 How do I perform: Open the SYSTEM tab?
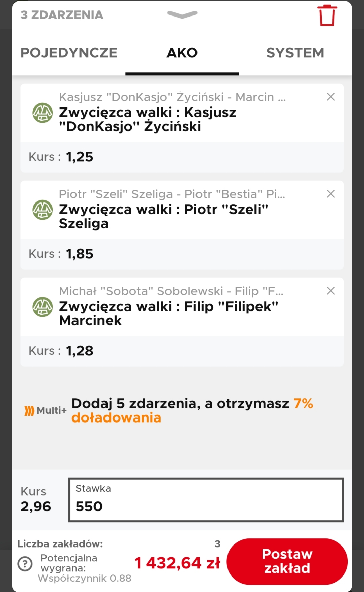tap(295, 53)
